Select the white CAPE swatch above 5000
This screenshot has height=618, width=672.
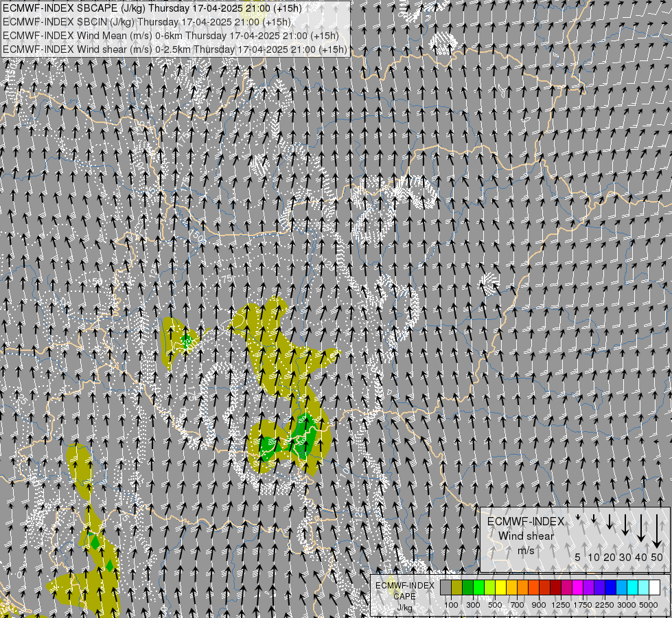tap(656, 588)
